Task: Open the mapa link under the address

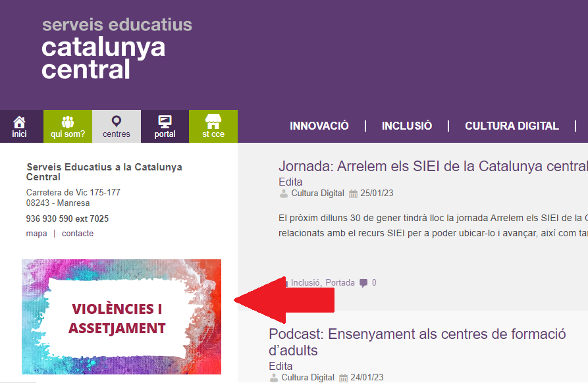Action: tap(36, 234)
